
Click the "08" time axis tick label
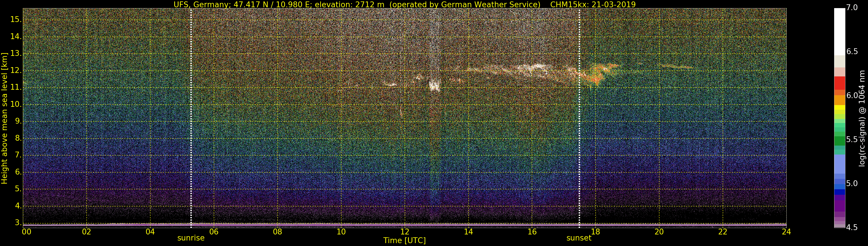coord(277,232)
